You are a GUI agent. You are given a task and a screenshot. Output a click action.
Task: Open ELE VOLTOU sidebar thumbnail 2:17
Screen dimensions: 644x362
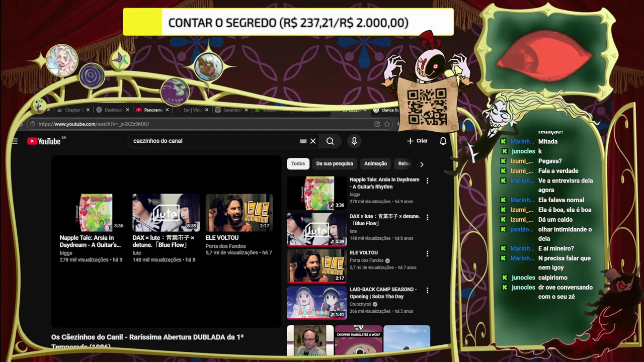[316, 266]
